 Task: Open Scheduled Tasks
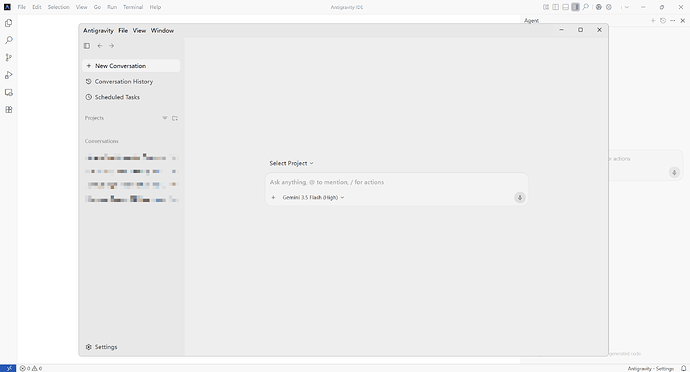[131, 97]
